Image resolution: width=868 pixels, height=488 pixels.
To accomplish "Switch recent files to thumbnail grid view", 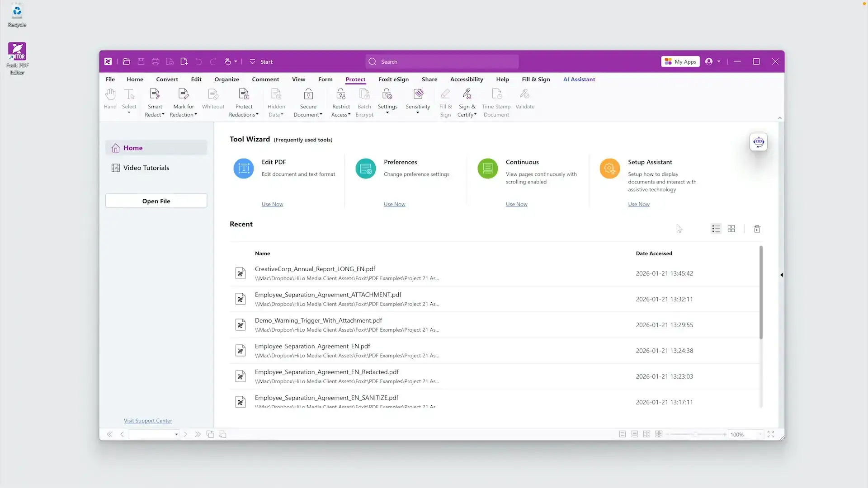I will click(731, 229).
